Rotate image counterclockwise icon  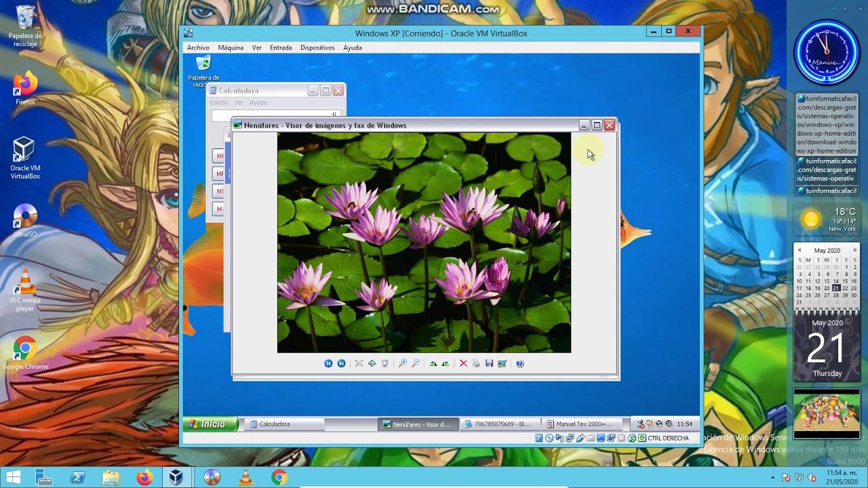point(446,363)
